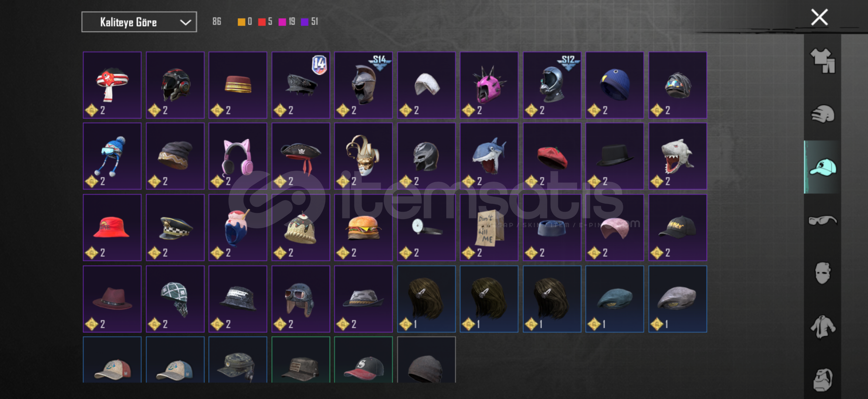Open the outfits category icon
The image size is (868, 399).
(823, 61)
